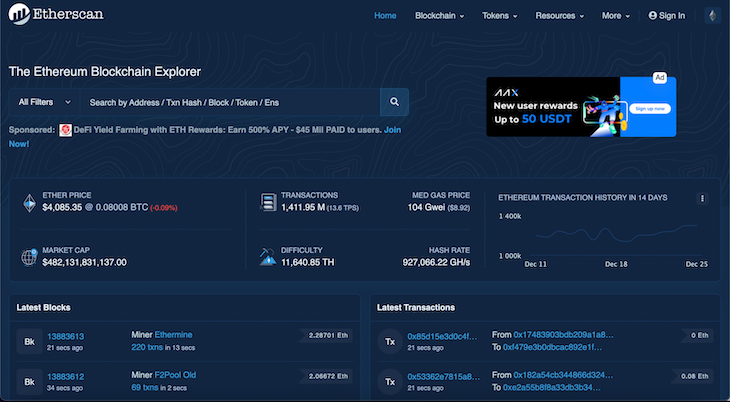The image size is (730, 402).
Task: Expand the More menu
Action: click(615, 16)
